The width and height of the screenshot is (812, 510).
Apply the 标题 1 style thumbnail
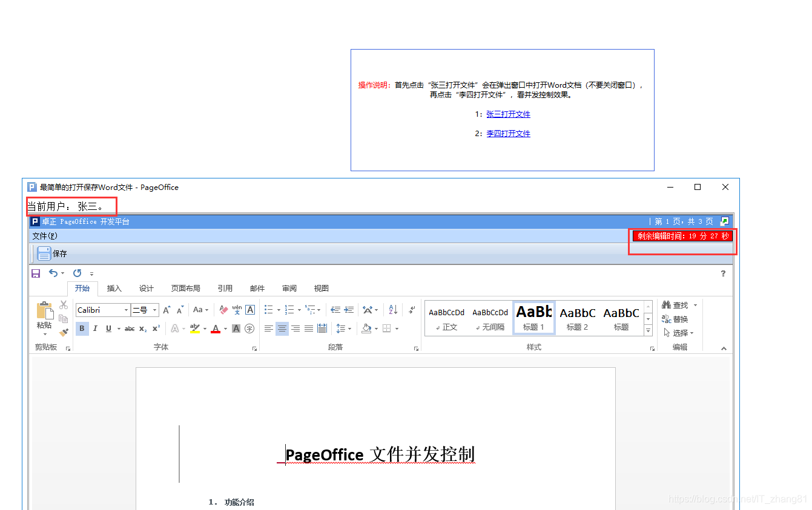coord(534,318)
